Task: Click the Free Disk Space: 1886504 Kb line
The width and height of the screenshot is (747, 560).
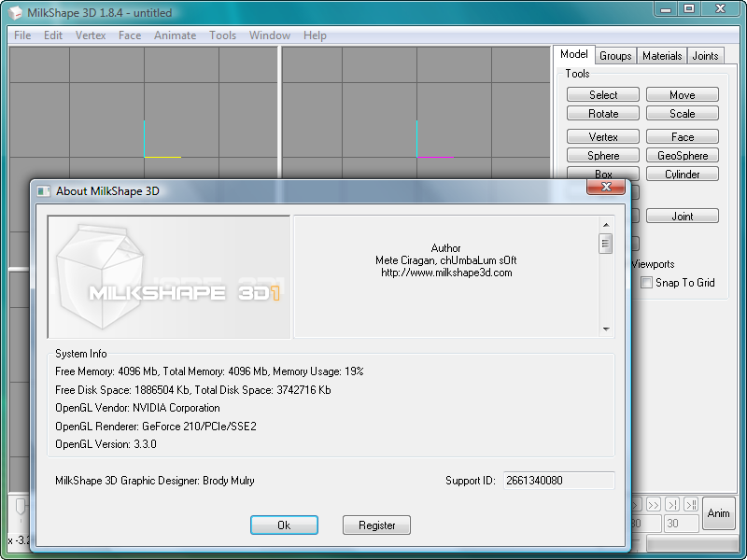Action: 193,390
